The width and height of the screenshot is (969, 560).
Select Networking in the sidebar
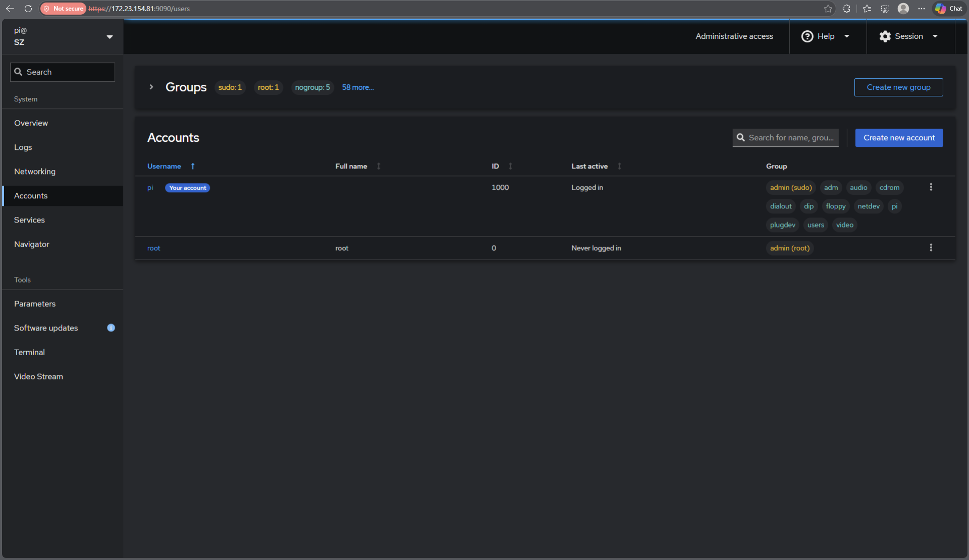pyautogui.click(x=35, y=172)
